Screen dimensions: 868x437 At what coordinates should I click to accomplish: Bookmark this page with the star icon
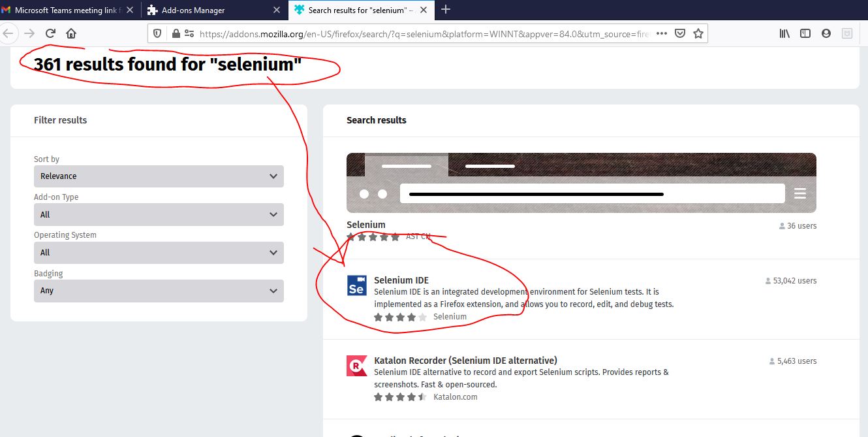tap(698, 33)
